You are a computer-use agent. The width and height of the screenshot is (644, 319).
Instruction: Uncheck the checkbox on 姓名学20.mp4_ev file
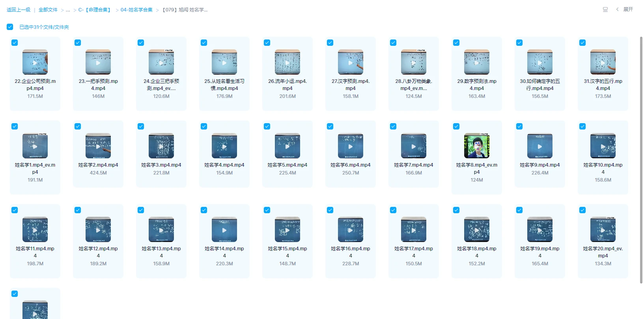pyautogui.click(x=582, y=210)
